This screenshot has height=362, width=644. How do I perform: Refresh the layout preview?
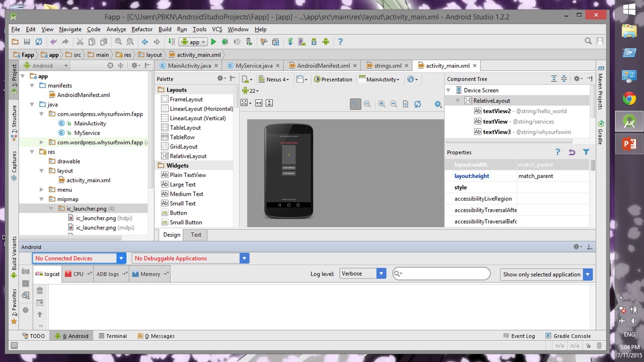(418, 104)
